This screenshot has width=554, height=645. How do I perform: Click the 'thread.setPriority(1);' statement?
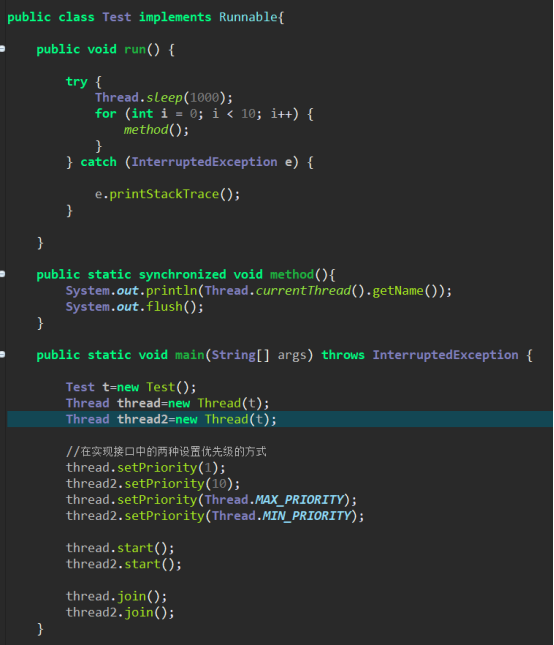click(146, 467)
